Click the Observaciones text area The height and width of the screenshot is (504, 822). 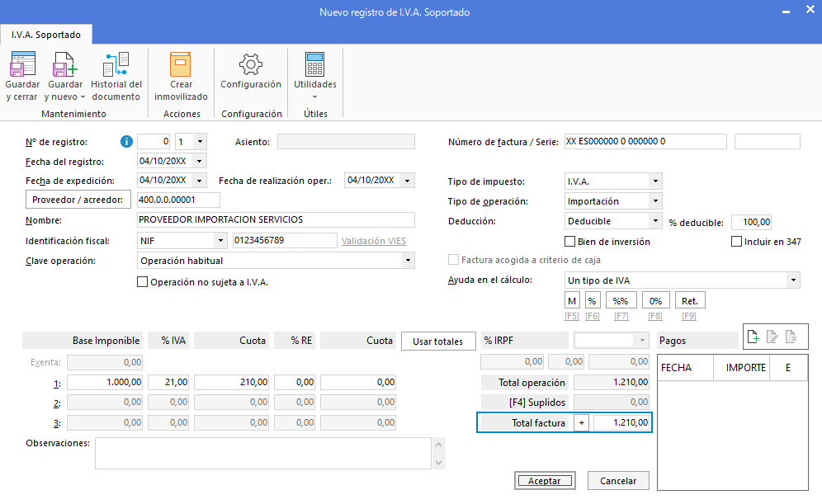tap(263, 453)
